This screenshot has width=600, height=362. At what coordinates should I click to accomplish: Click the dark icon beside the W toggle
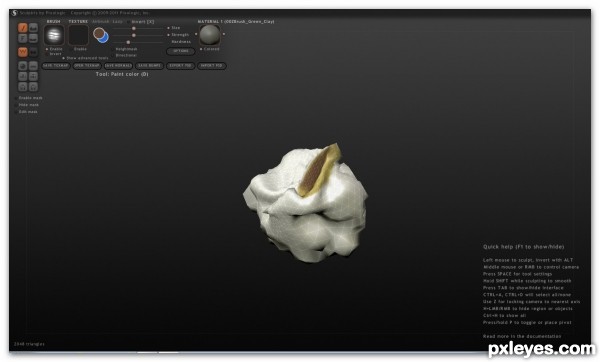pyautogui.click(x=33, y=51)
